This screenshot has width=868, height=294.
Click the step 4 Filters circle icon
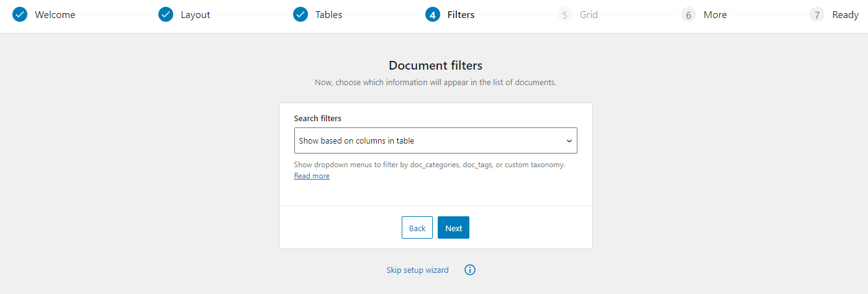pos(433,14)
